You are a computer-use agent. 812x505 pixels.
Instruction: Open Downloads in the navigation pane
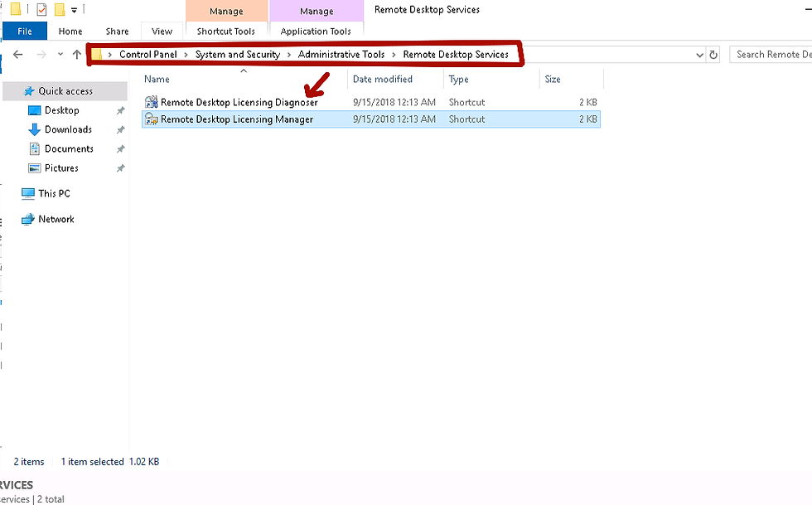(x=68, y=129)
